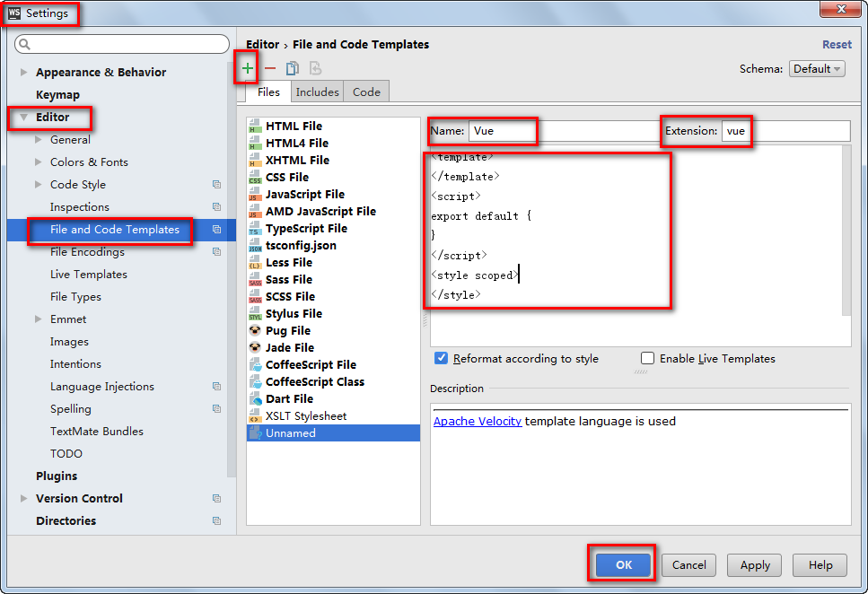Click the XSLT Stylesheet template icon
This screenshot has height=594, width=868.
(x=255, y=416)
